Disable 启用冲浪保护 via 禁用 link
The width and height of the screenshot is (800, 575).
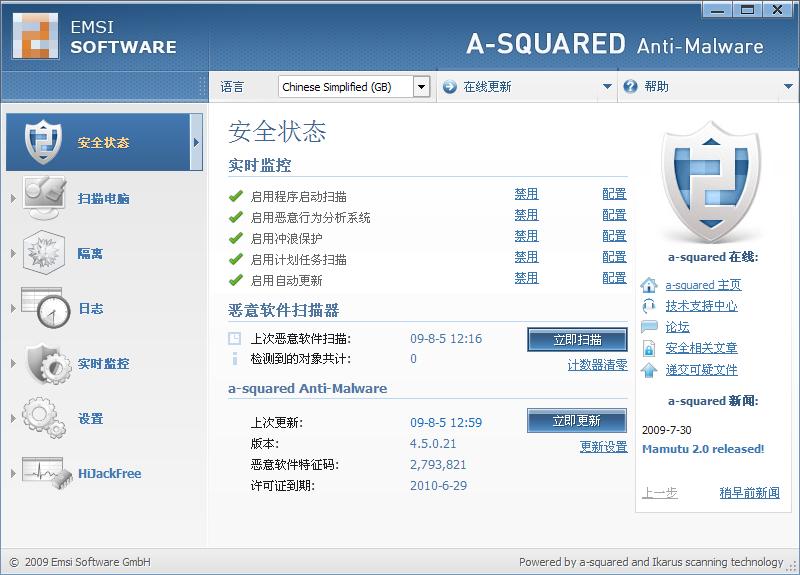(x=527, y=236)
